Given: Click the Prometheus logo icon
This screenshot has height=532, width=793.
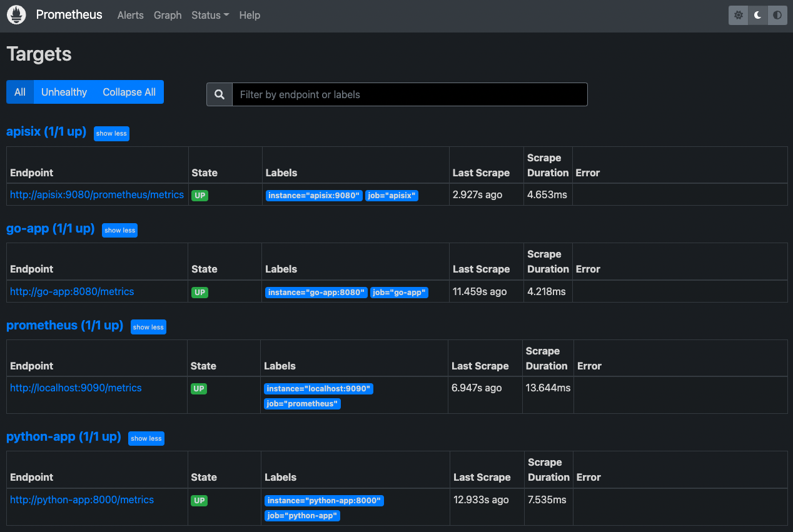Looking at the screenshot, I should coord(16,14).
